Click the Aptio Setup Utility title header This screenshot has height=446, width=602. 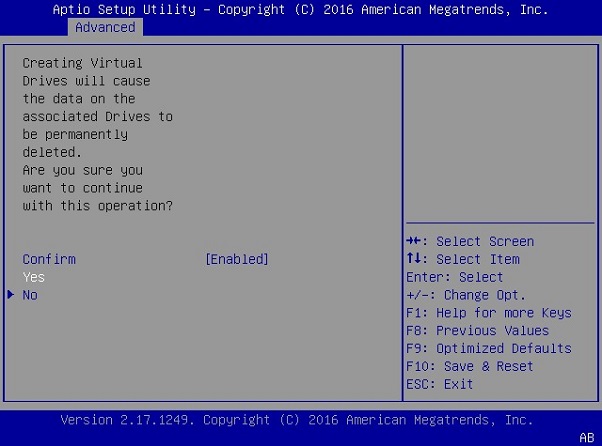click(300, 9)
